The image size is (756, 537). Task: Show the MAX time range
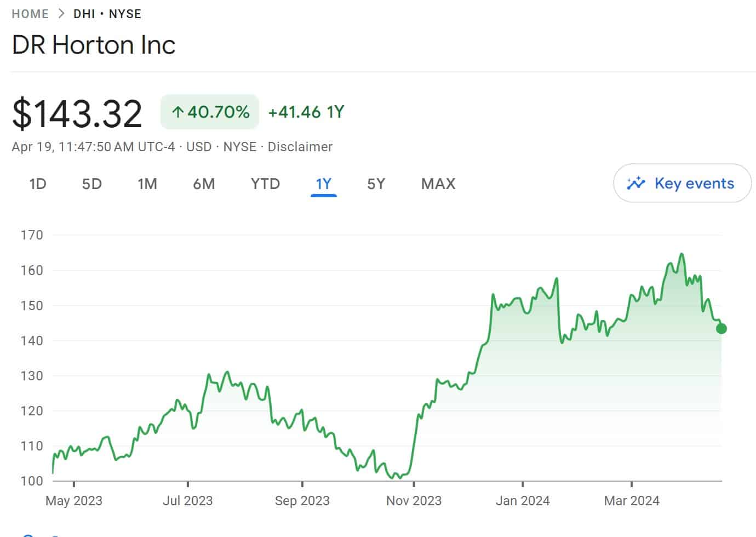click(x=438, y=184)
